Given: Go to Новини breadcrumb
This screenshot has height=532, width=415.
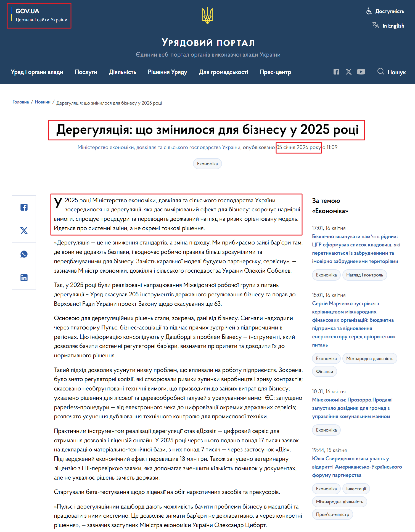Looking at the screenshot, I should (x=43, y=102).
